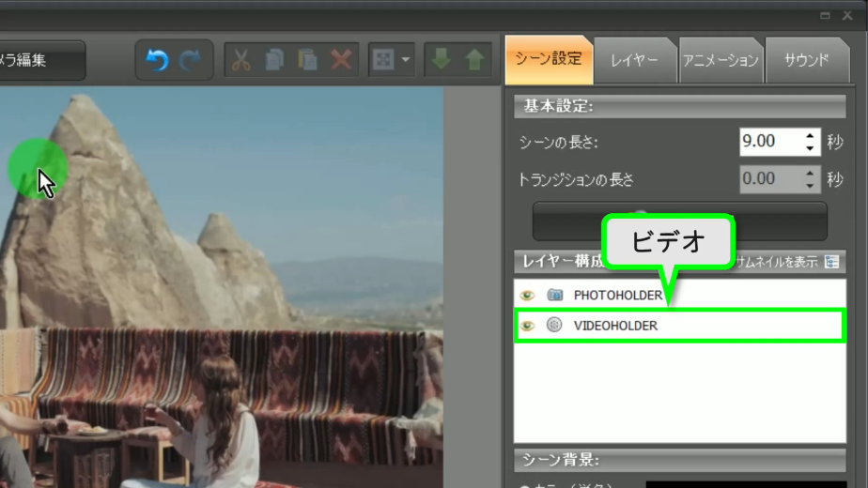Switch to the レイヤー tab
The image size is (868, 488).
pos(634,60)
